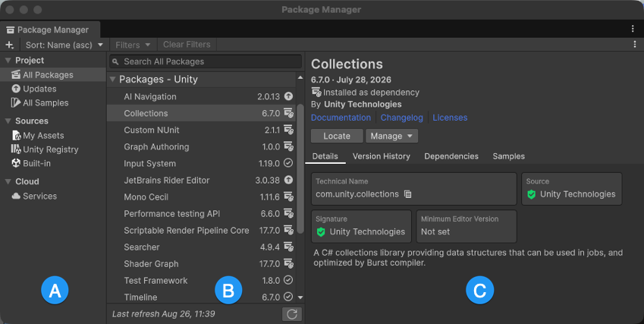Collapse the Project section

(x=8, y=61)
